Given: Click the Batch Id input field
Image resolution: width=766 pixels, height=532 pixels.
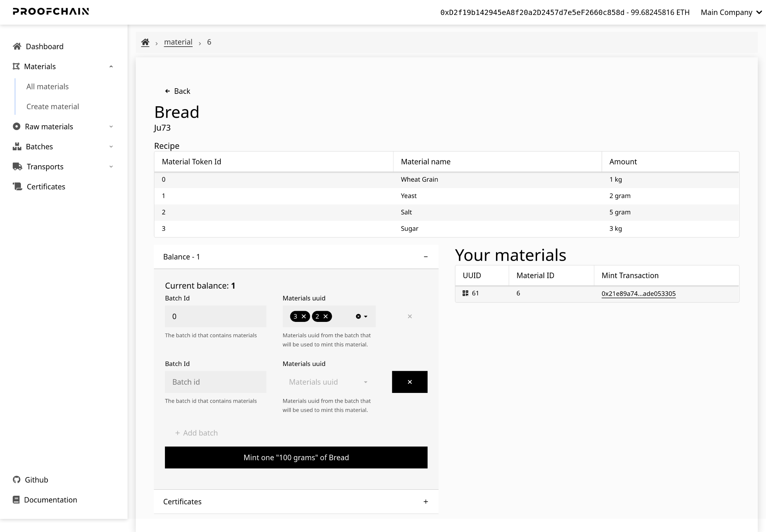Looking at the screenshot, I should (215, 381).
